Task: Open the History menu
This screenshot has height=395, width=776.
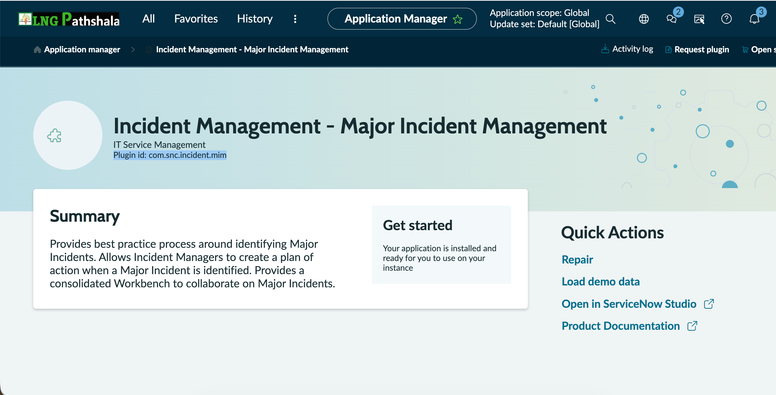Action: (x=254, y=19)
